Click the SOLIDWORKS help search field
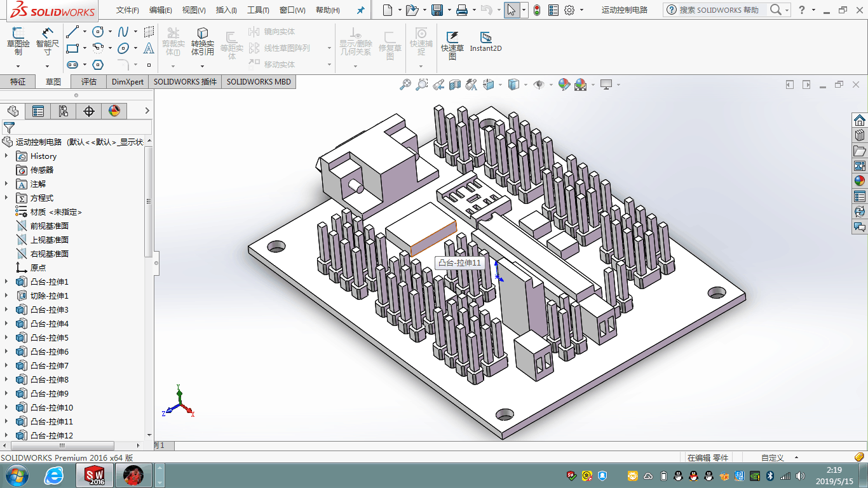 pos(718,10)
